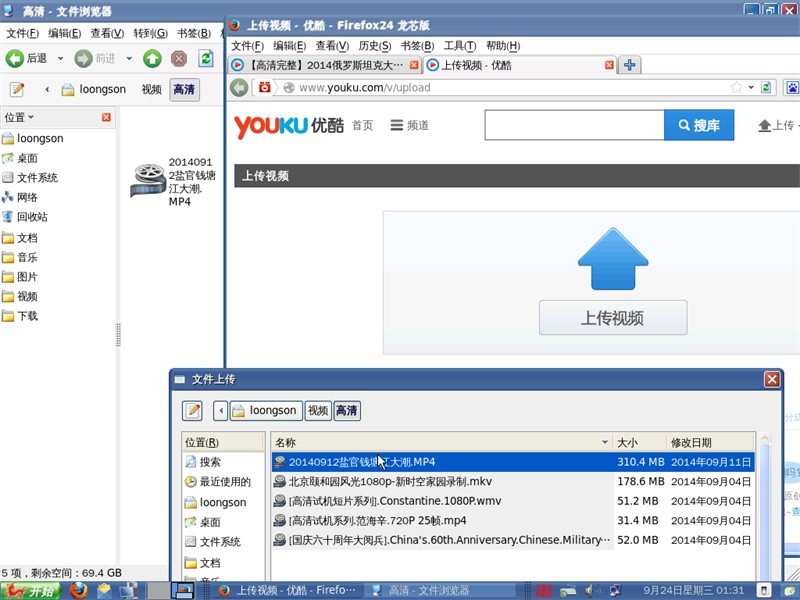The width and height of the screenshot is (800, 600).
Task: Click the large 上传视频 upload button
Action: pyautogui.click(x=613, y=317)
